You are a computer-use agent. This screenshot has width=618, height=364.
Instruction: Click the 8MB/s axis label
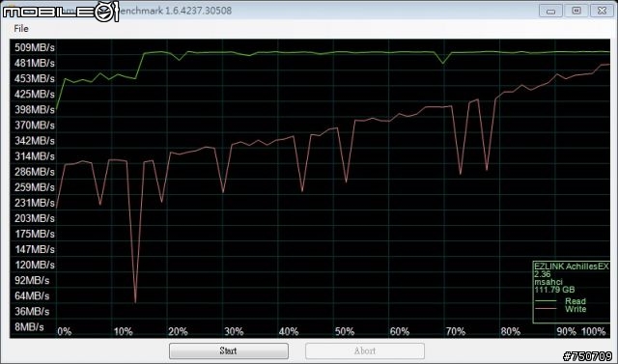[30, 326]
